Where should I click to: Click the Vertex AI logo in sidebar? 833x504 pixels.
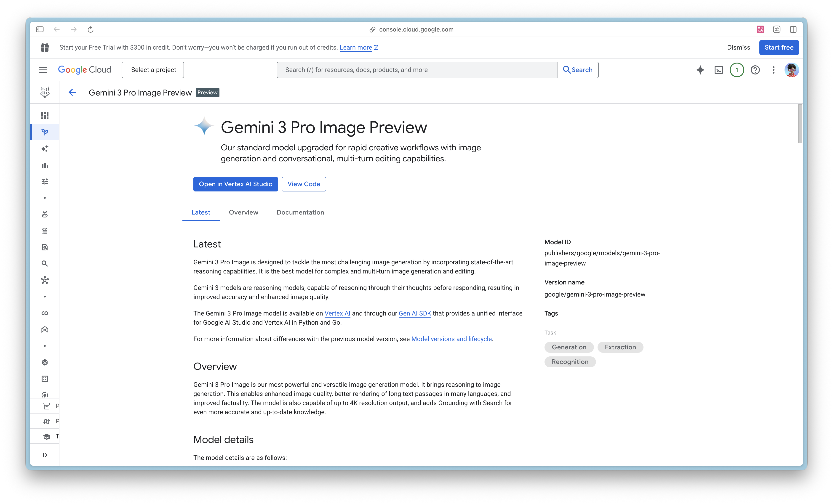pos(45,92)
